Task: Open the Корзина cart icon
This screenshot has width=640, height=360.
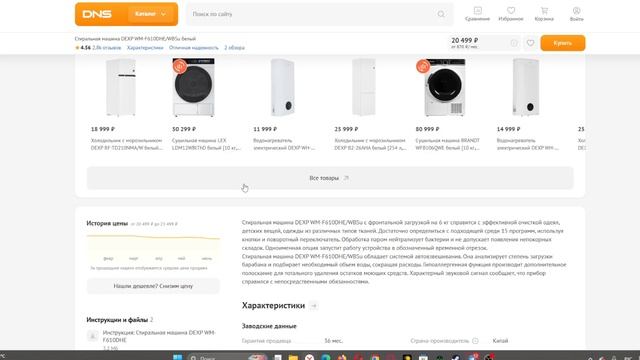Action: coord(544,14)
